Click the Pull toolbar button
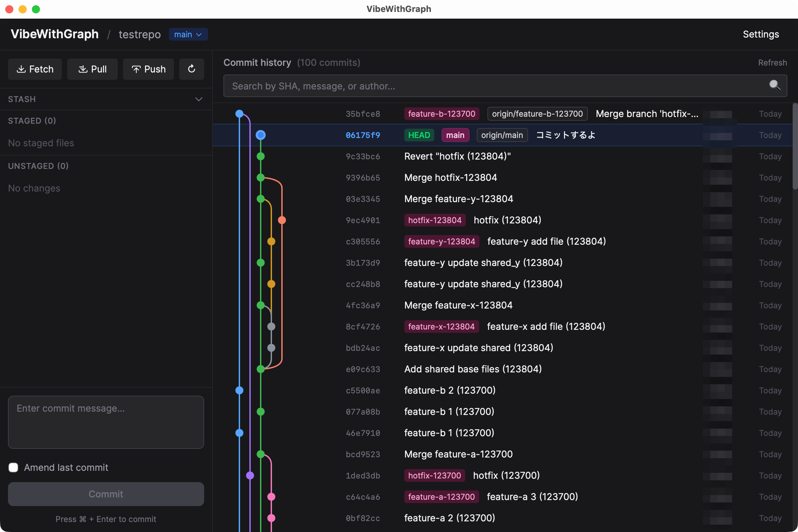 92,69
